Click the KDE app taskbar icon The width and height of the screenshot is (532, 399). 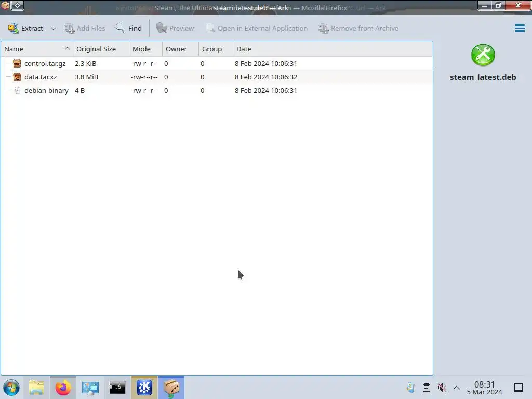144,388
